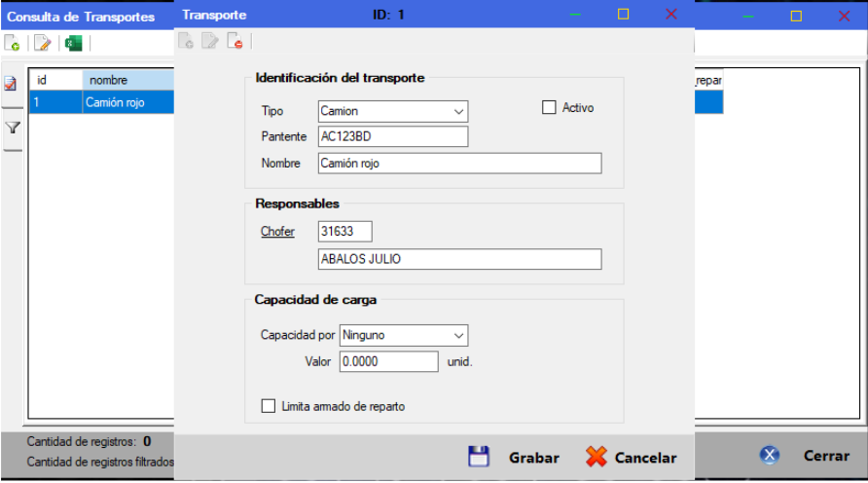The width and height of the screenshot is (868, 483).
Task: Maximize the Consulta de Transportes window
Action: (796, 16)
